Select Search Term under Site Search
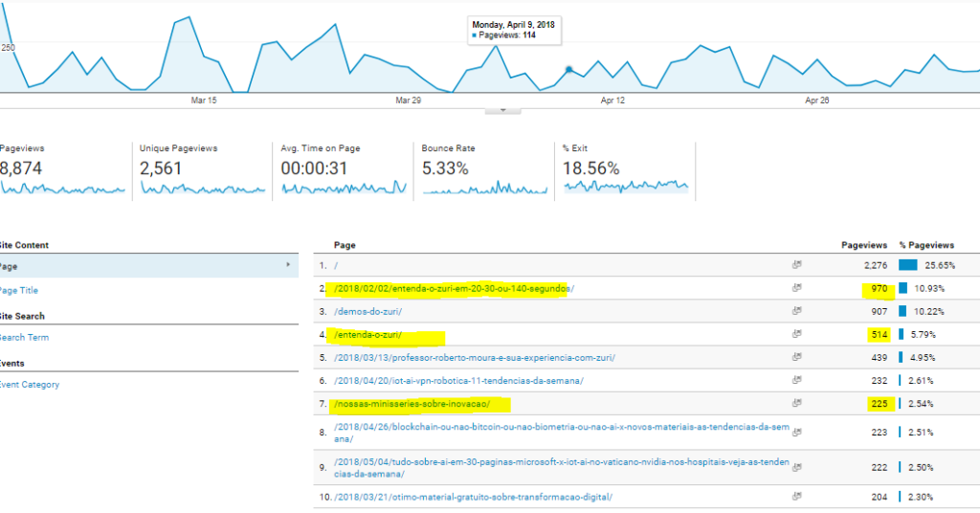The width and height of the screenshot is (980, 513). (x=23, y=337)
